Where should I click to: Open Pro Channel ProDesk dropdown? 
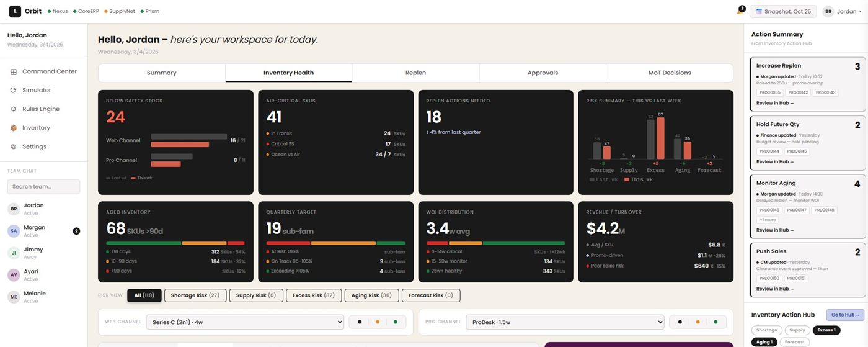coord(565,322)
